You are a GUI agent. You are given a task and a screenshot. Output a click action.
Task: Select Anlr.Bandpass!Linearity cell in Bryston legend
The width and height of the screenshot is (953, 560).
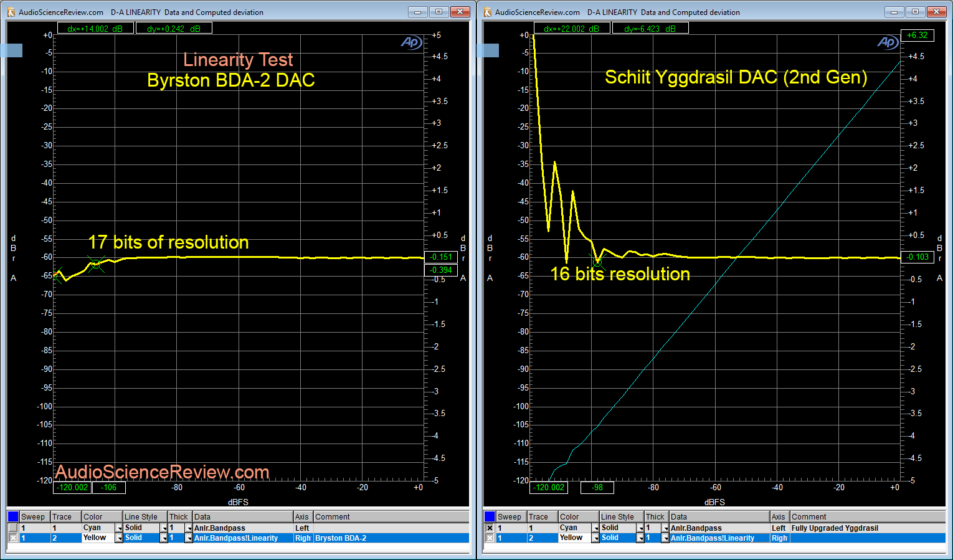coord(242,538)
